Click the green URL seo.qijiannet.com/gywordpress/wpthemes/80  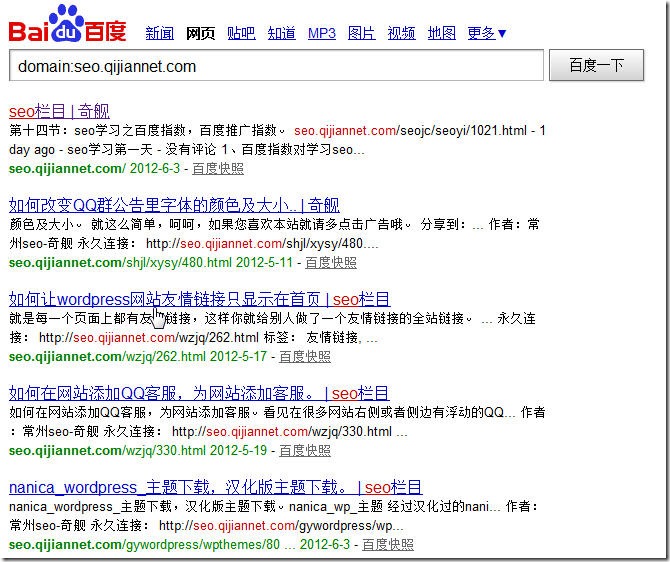(144, 544)
